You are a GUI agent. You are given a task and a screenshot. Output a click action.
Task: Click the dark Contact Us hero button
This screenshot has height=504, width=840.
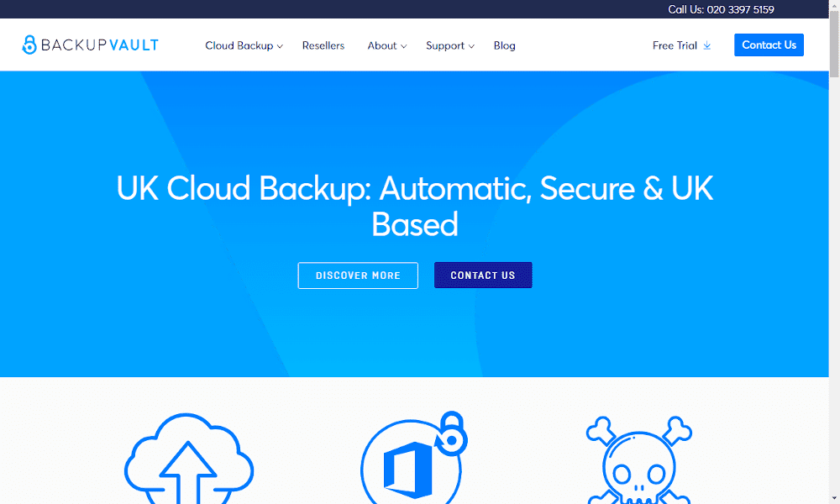pyautogui.click(x=483, y=276)
